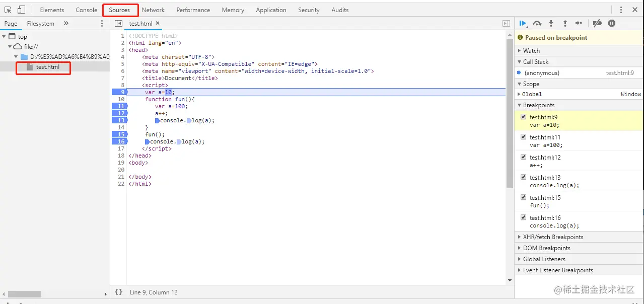The width and height of the screenshot is (644, 304).
Task: Click the code editor vertical scrollbar
Action: tap(510, 113)
